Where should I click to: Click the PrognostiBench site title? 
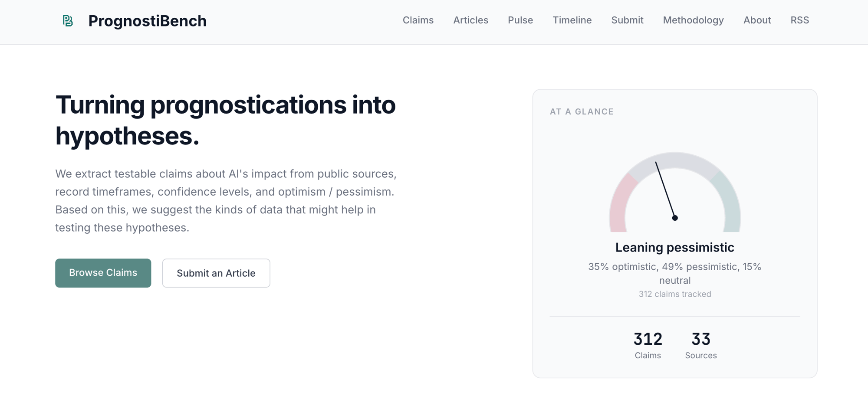click(x=147, y=21)
